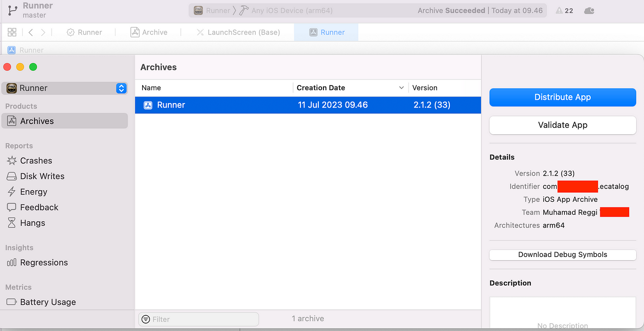644x331 pixels.
Task: Open Battery Usage under Metrics
Action: tap(48, 302)
